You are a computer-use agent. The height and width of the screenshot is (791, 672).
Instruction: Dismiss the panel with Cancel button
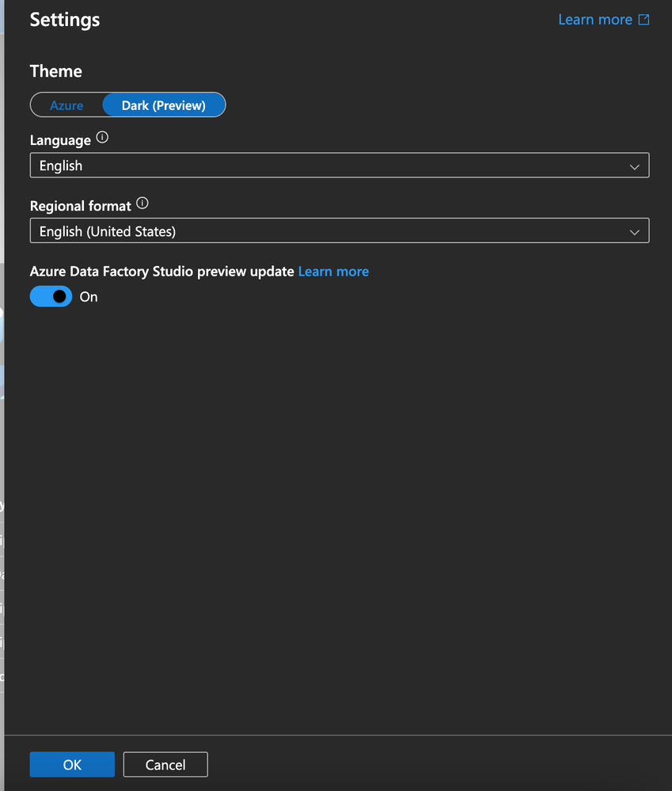click(x=165, y=764)
